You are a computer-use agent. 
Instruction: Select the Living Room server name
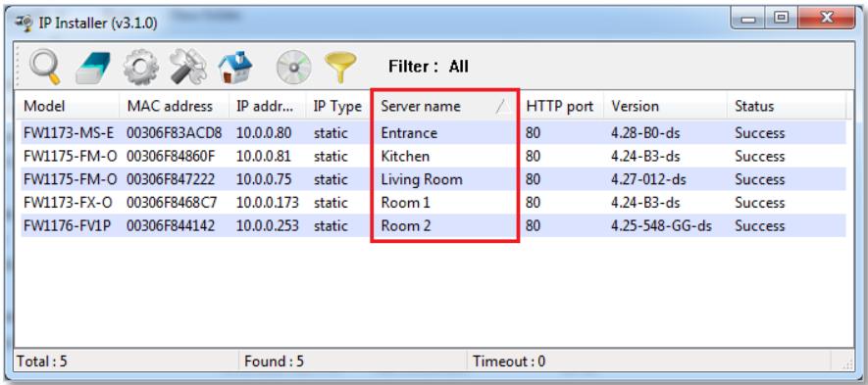[422, 180]
